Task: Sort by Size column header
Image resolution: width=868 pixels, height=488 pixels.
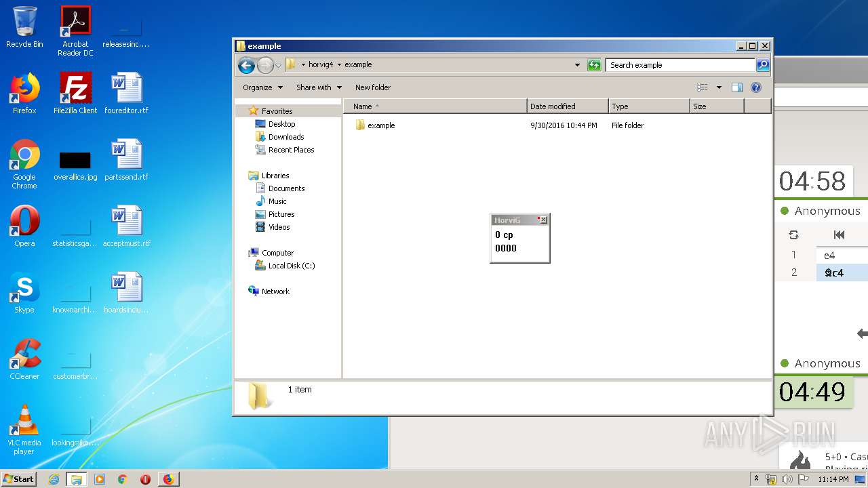Action: click(x=717, y=106)
